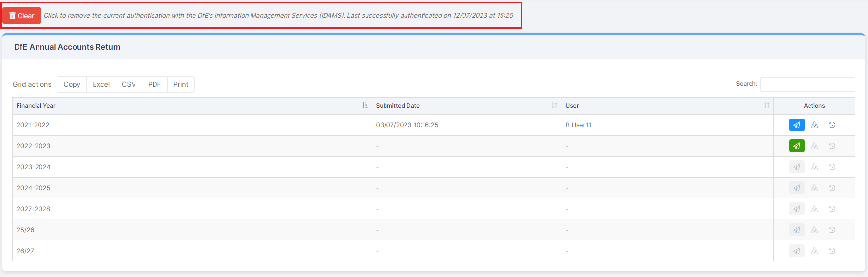Select the 2023-2024 financial year cell
The image size is (868, 277).
pyautogui.click(x=192, y=167)
